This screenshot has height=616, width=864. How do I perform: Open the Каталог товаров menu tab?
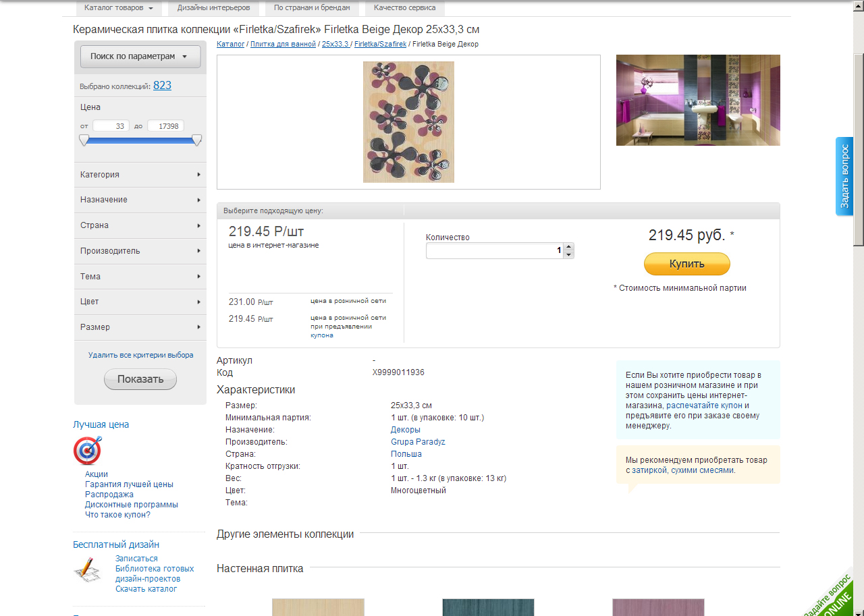[119, 8]
